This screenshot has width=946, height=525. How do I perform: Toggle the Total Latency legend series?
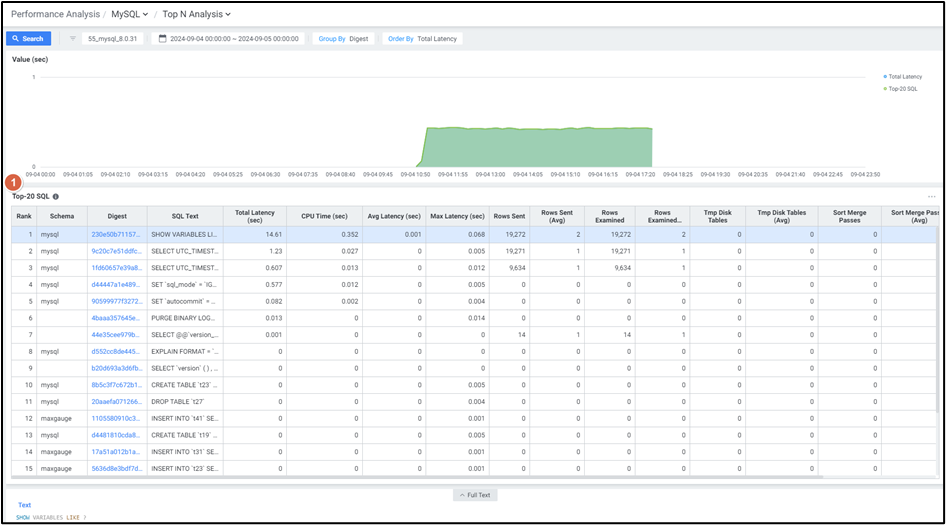pyautogui.click(x=903, y=76)
